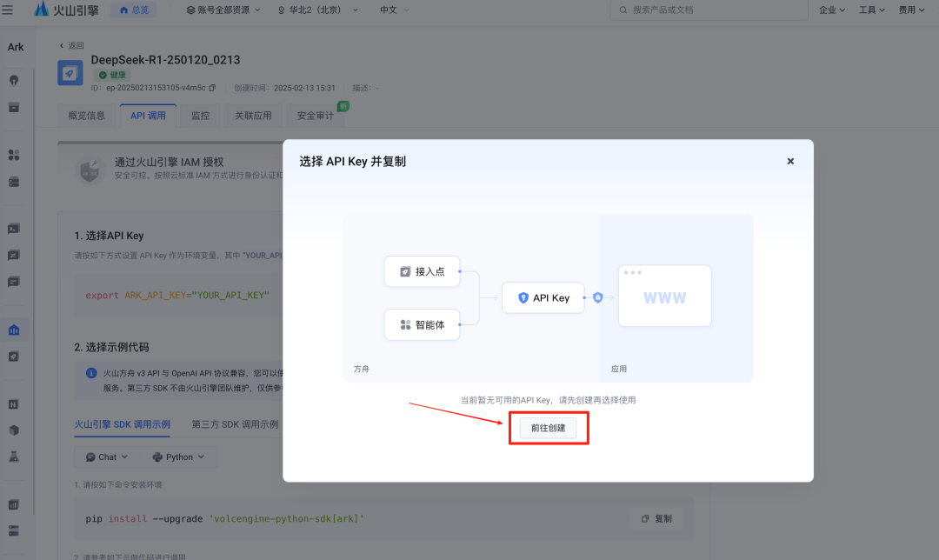Open the 关联应用 tab
This screenshot has height=560, width=939.
(253, 116)
